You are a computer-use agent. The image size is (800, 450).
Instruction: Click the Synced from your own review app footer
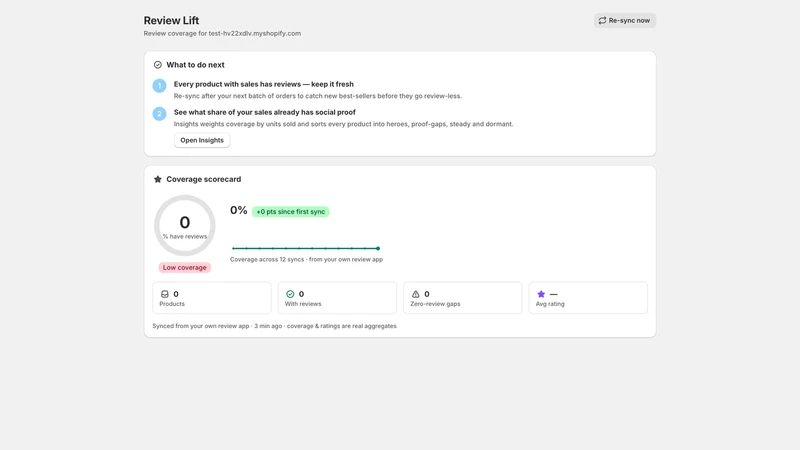[274, 326]
